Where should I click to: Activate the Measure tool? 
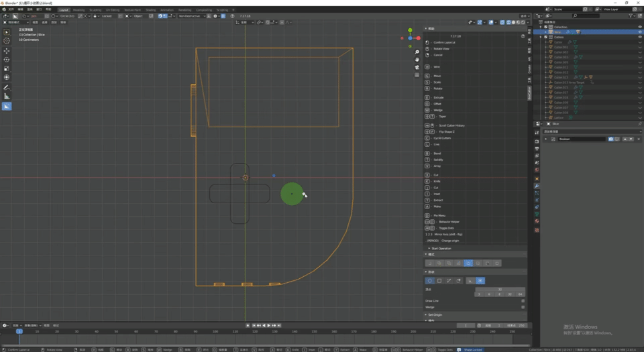[7, 97]
